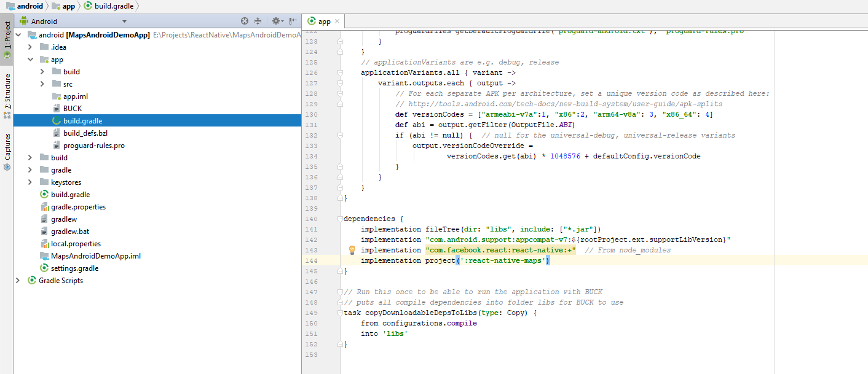
Task: Expand the root-level build folder arrow above gradle
Action: click(x=30, y=158)
